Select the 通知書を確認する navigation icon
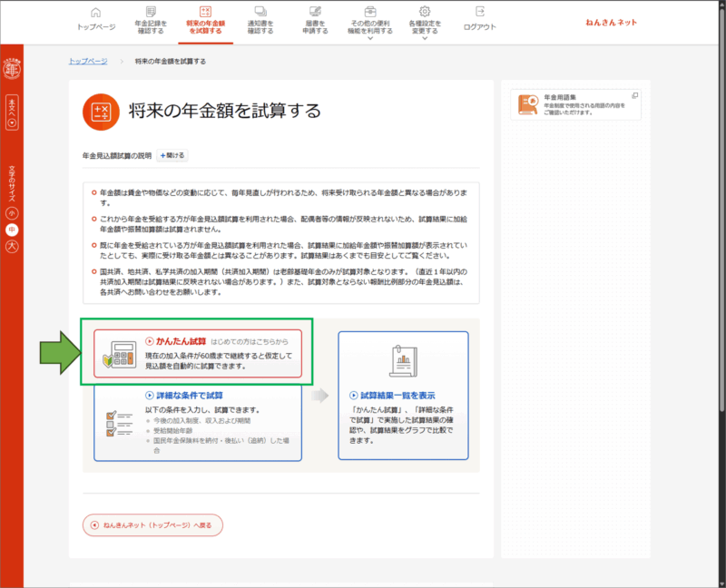 [x=261, y=12]
